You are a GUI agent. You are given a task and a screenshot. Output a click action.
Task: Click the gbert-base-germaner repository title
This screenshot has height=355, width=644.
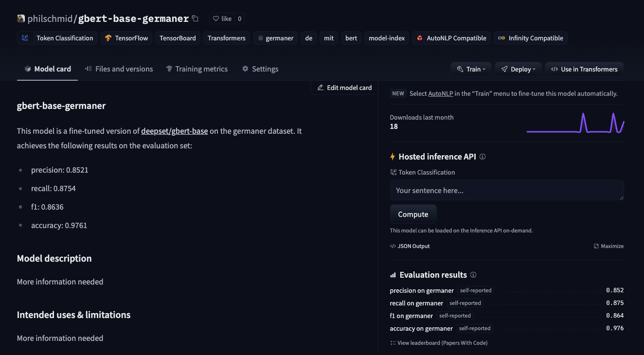pyautogui.click(x=133, y=18)
